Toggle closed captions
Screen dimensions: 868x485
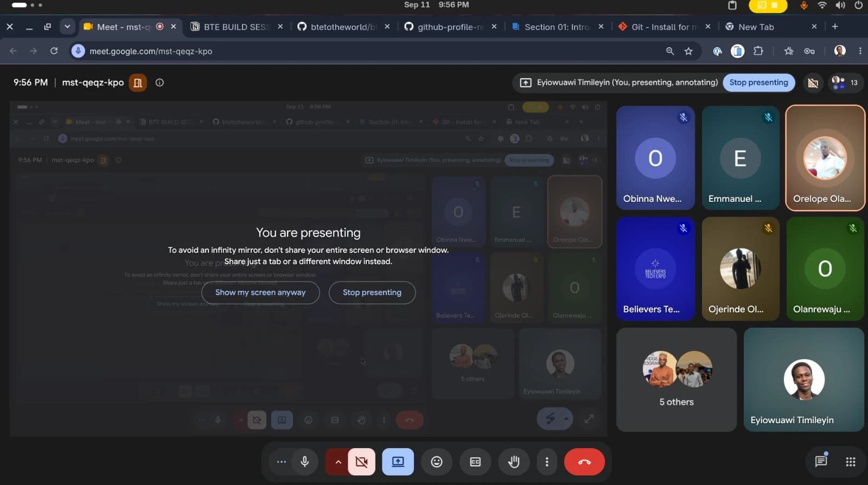pyautogui.click(x=475, y=462)
